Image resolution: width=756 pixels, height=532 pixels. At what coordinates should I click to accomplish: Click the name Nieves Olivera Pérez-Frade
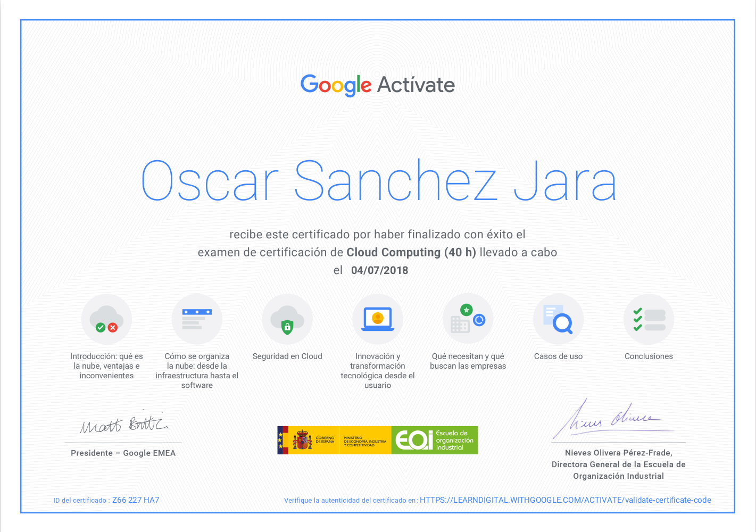point(619,453)
